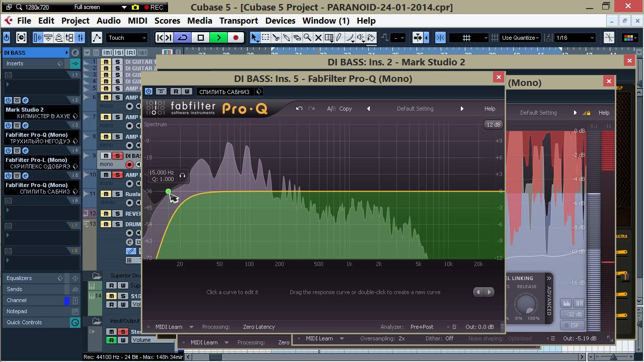Viewport: 644px width, 362px height.
Task: Open the Devices menu
Action: click(x=280, y=21)
